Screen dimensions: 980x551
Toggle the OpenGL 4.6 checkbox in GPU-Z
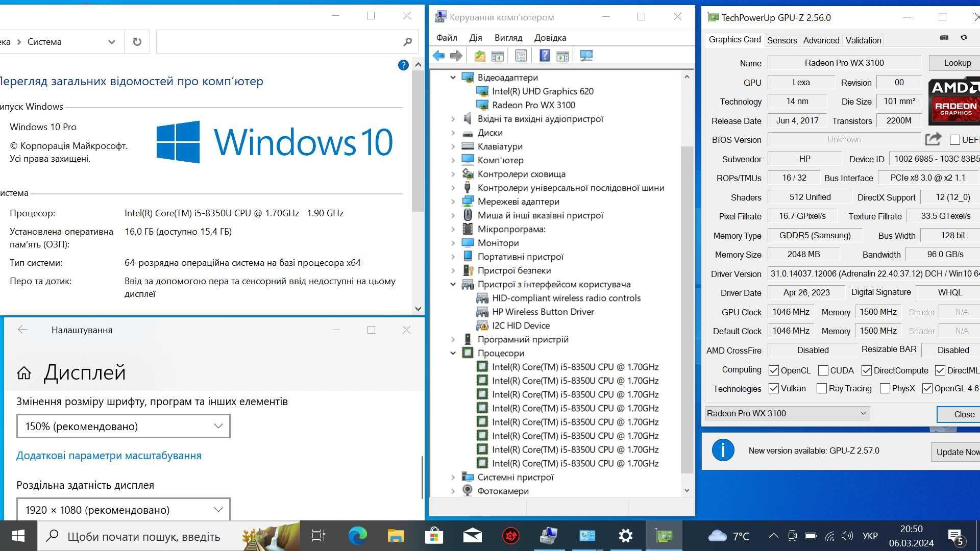[x=927, y=388]
